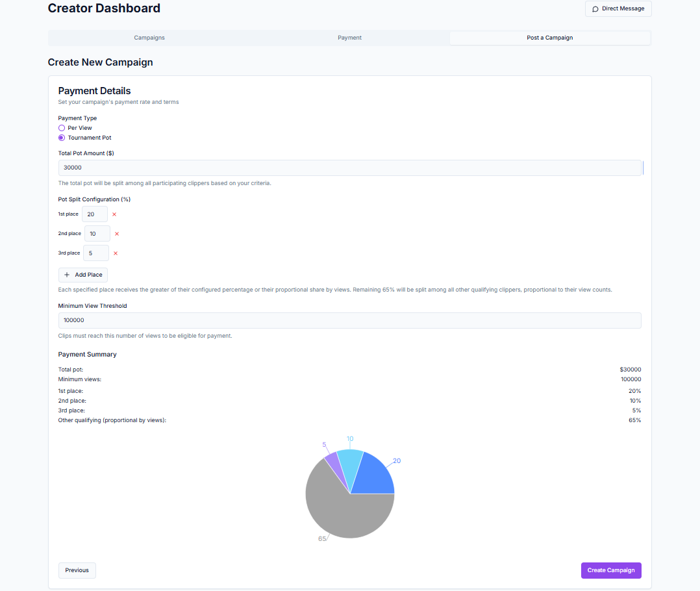Open the Payment tab
Image resolution: width=700 pixels, height=591 pixels.
[349, 38]
